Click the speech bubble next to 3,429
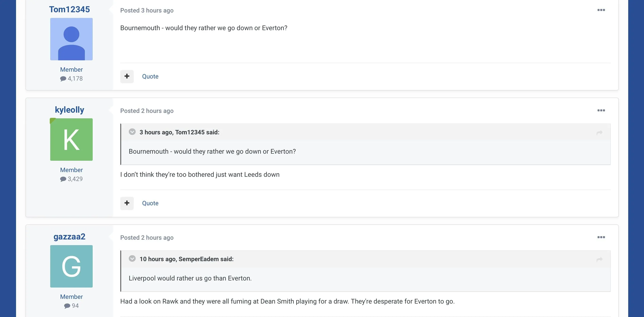644x317 pixels. tap(63, 179)
